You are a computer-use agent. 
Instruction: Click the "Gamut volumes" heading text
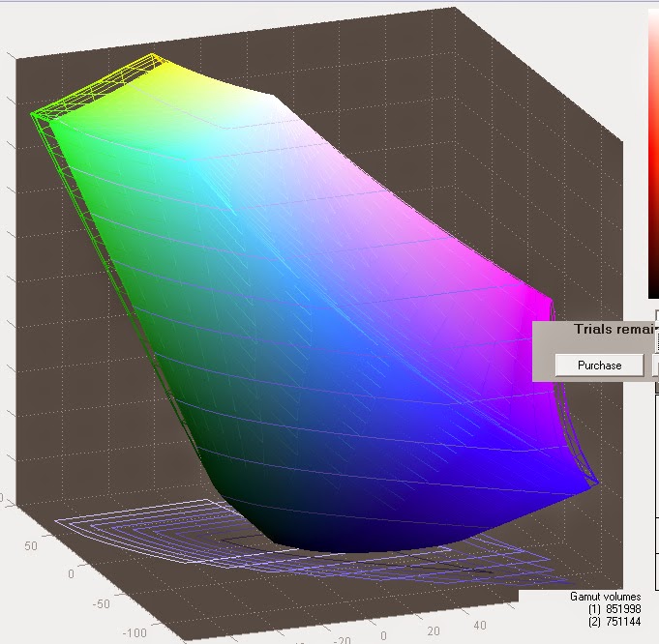(x=605, y=597)
